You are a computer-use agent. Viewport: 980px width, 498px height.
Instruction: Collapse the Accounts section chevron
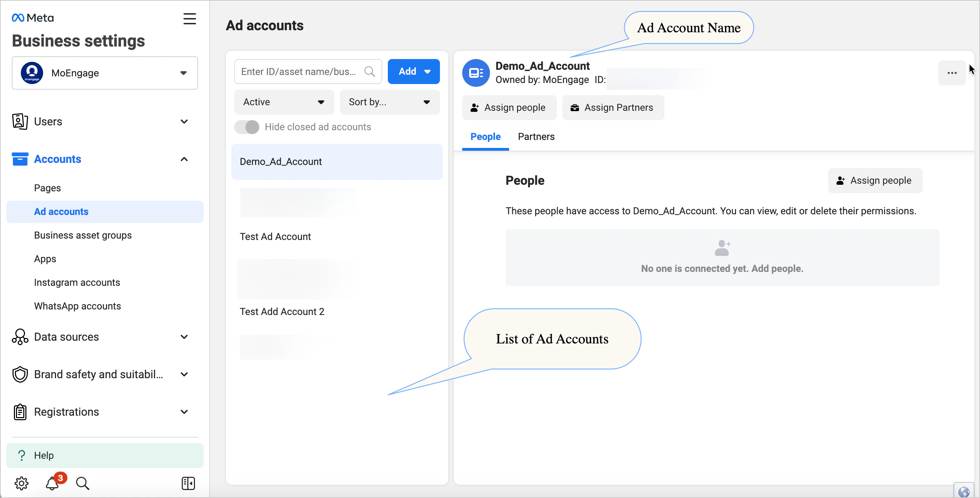(184, 159)
